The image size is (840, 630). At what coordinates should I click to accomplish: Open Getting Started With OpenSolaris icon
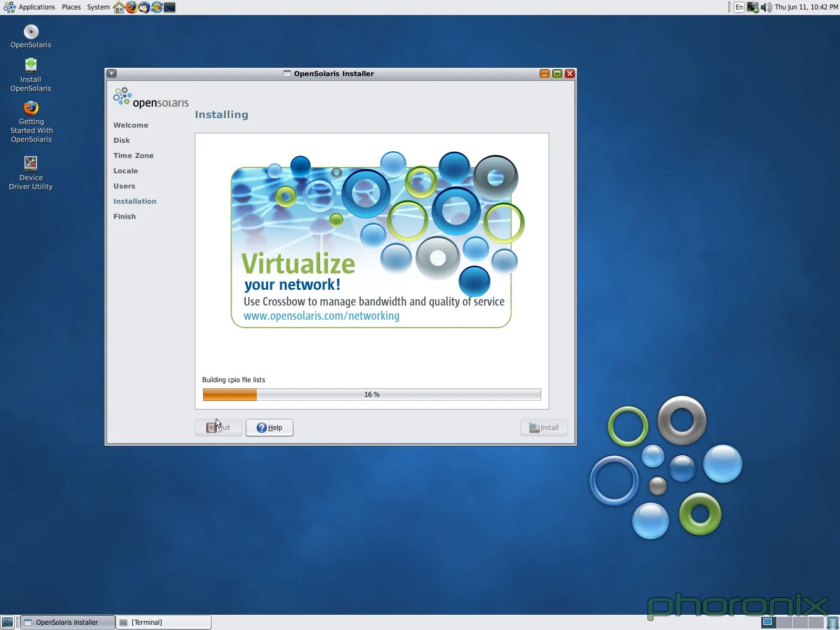click(x=31, y=122)
